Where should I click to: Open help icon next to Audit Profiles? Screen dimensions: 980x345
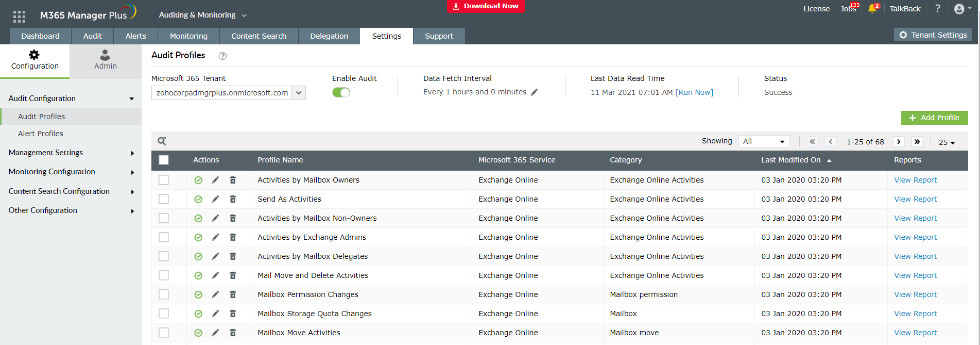point(222,56)
